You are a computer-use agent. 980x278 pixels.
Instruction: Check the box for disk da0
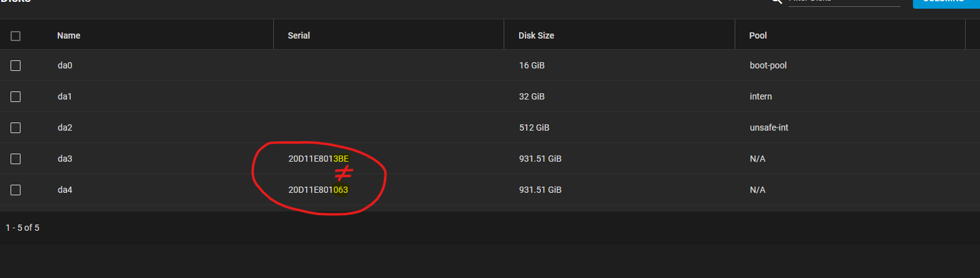[16, 65]
